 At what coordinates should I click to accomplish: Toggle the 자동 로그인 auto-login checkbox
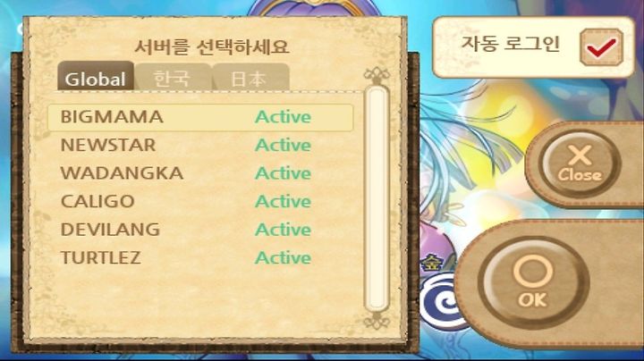pyautogui.click(x=601, y=47)
